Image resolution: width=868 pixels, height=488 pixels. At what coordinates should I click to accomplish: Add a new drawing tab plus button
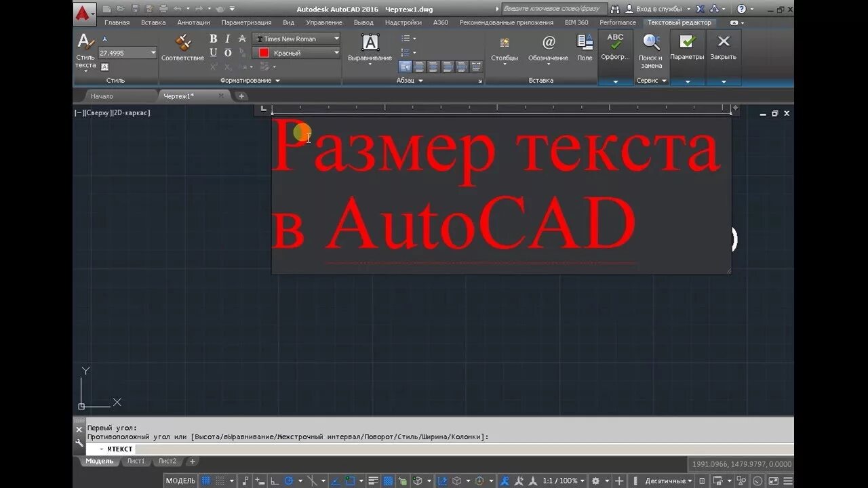coord(241,96)
